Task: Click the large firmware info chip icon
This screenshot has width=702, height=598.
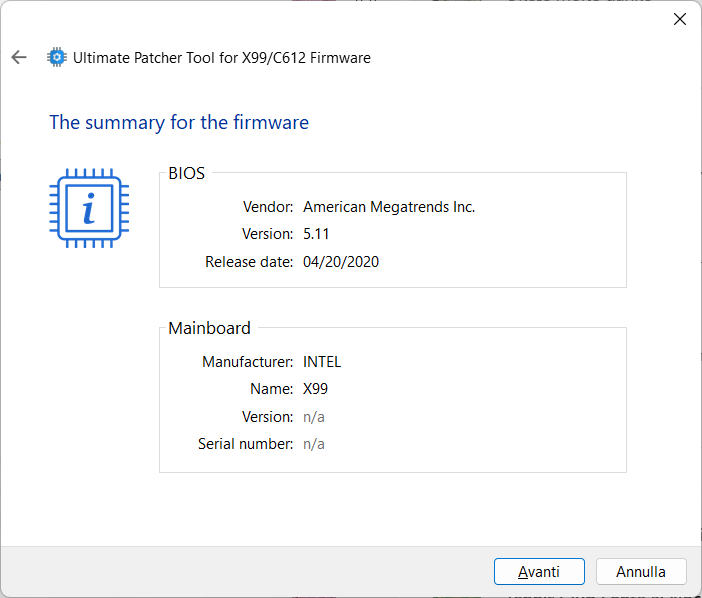Action: (x=89, y=208)
